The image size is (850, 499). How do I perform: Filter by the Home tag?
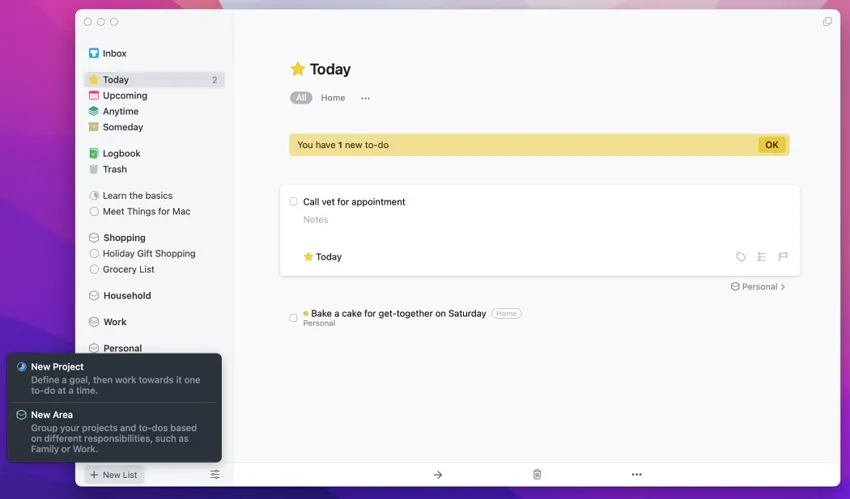coord(333,98)
